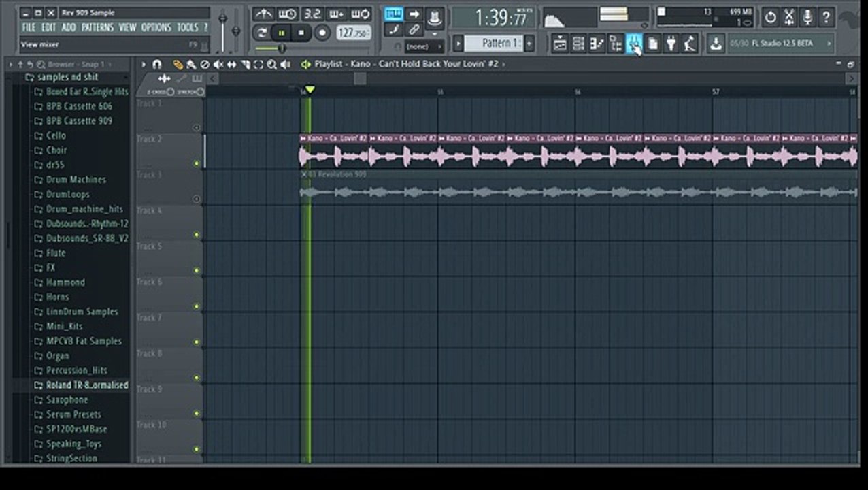Image resolution: width=868 pixels, height=490 pixels.
Task: Open the audio editor scissors icon
Action: click(x=789, y=17)
